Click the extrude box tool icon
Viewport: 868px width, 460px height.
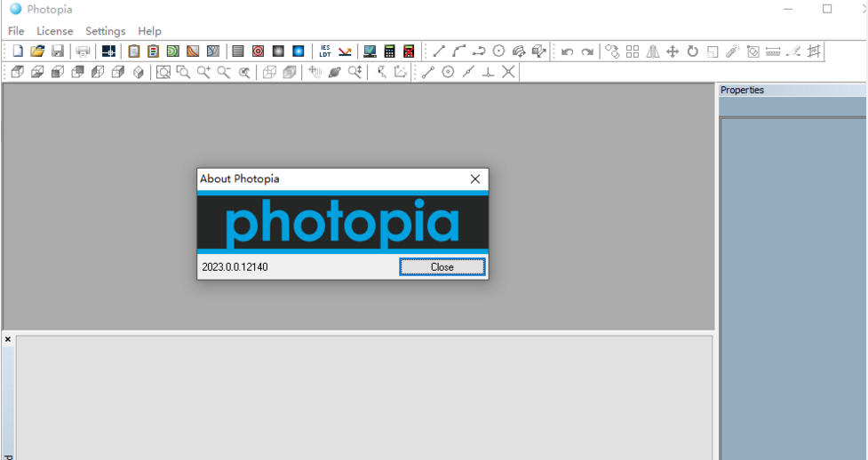click(x=538, y=52)
